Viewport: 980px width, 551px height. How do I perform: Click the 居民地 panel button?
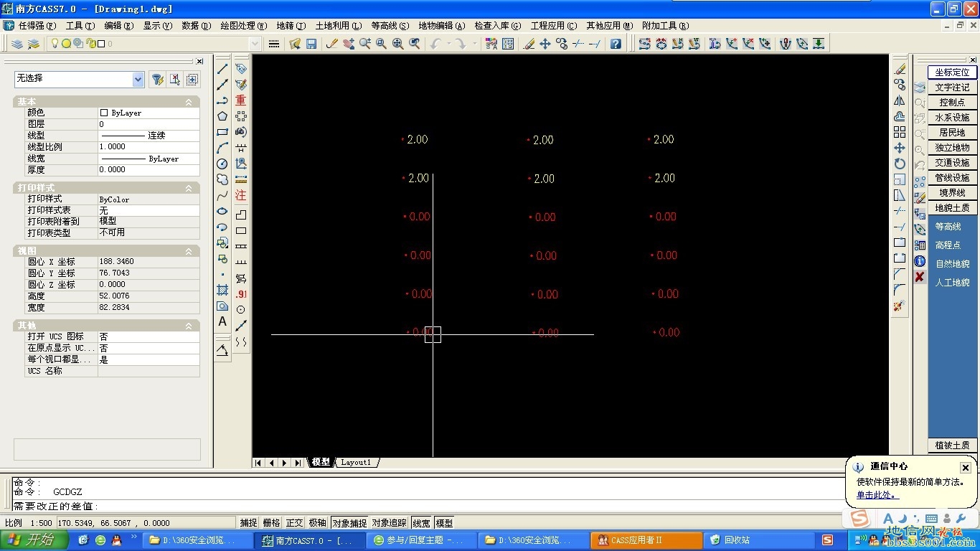(952, 132)
